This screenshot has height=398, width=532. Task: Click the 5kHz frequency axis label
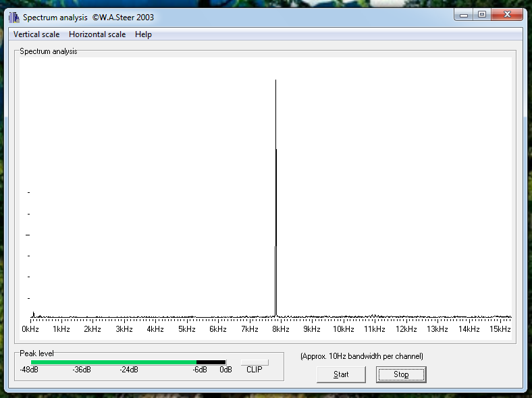(187, 329)
